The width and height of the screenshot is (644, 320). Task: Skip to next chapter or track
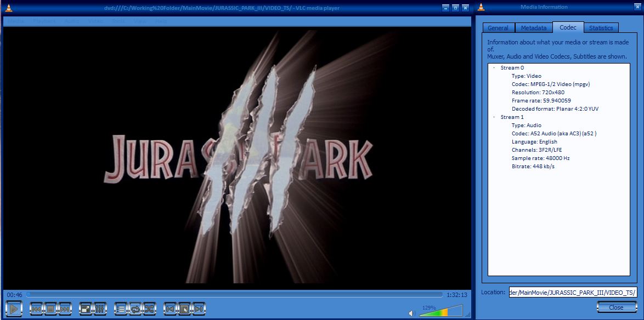65,309
